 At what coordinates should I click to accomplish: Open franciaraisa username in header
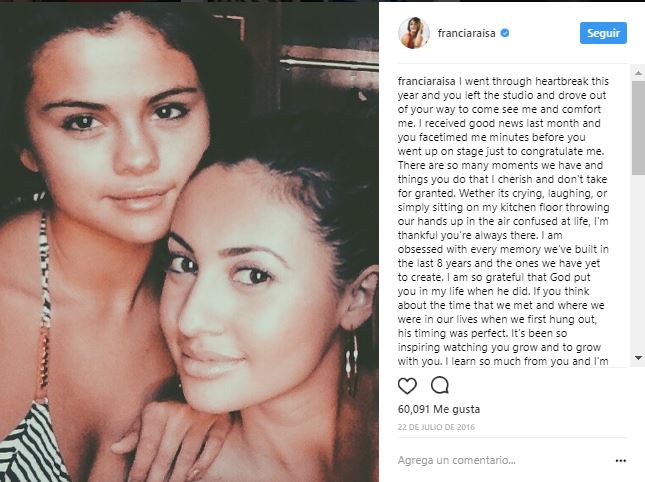(466, 33)
